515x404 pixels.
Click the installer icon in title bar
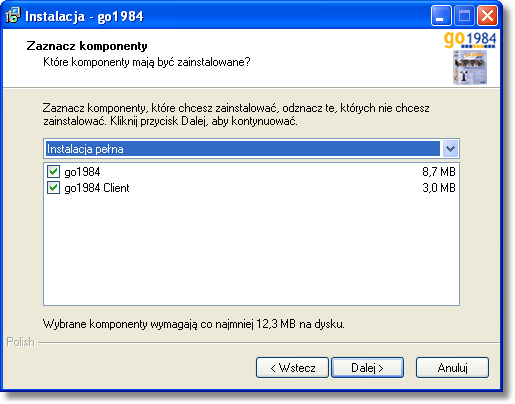coord(13,16)
